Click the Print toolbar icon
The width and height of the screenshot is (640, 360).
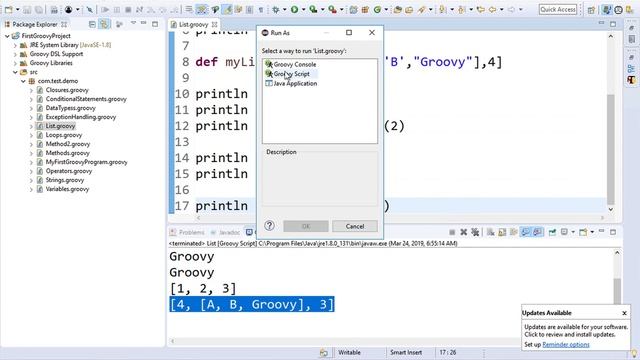(54, 9)
